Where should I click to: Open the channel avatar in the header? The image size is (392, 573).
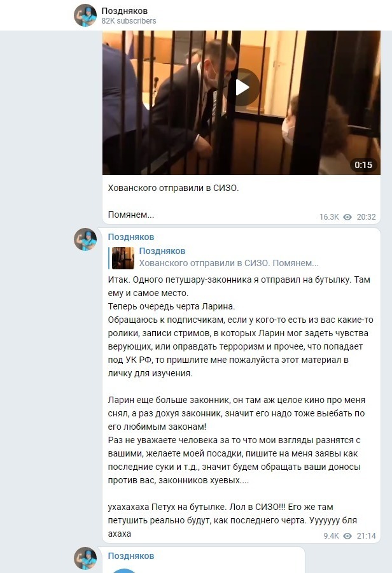(85, 15)
